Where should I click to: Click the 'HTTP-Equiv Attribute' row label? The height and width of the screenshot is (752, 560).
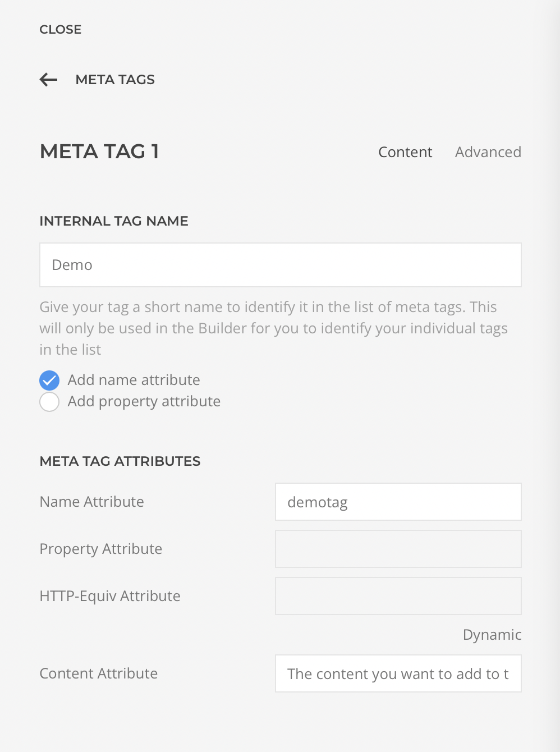tap(110, 596)
